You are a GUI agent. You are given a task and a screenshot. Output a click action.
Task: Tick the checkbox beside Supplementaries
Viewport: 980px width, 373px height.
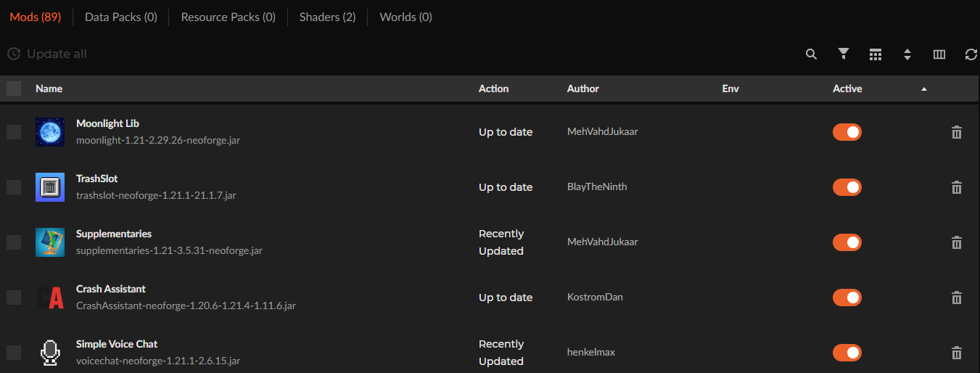coord(14,242)
